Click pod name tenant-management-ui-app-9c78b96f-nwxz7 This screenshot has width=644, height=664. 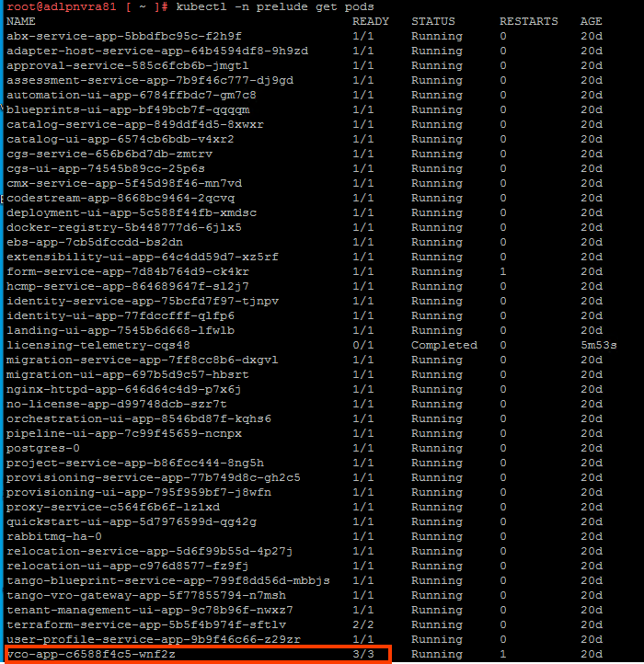coord(150,611)
